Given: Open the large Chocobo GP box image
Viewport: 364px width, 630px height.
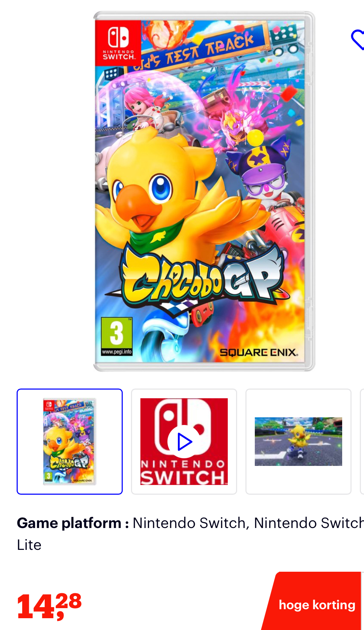Looking at the screenshot, I should coord(204,191).
